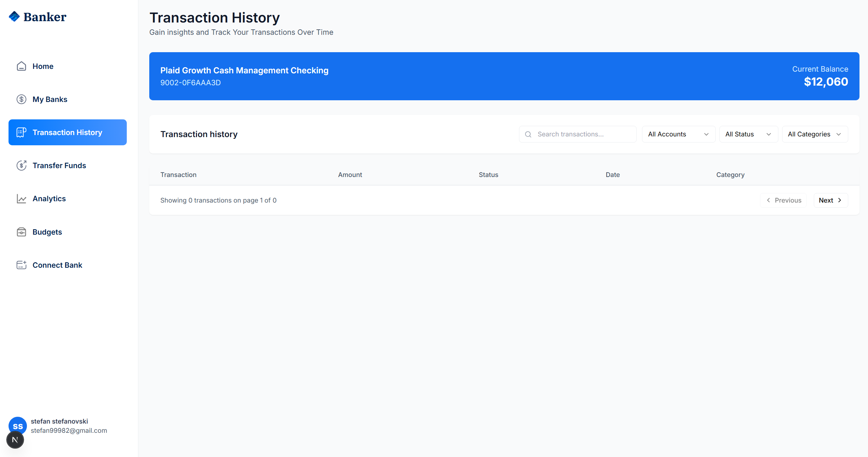The height and width of the screenshot is (457, 868).
Task: Click the SS user avatar
Action: coord(18,426)
